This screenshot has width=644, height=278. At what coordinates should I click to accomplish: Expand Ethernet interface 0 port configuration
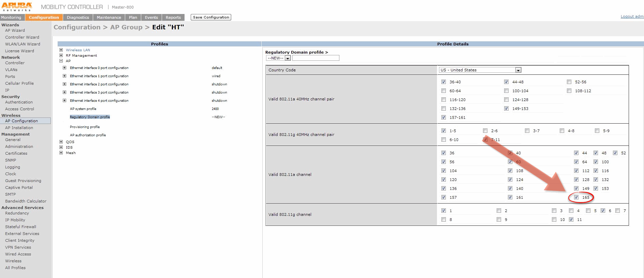pyautogui.click(x=64, y=68)
